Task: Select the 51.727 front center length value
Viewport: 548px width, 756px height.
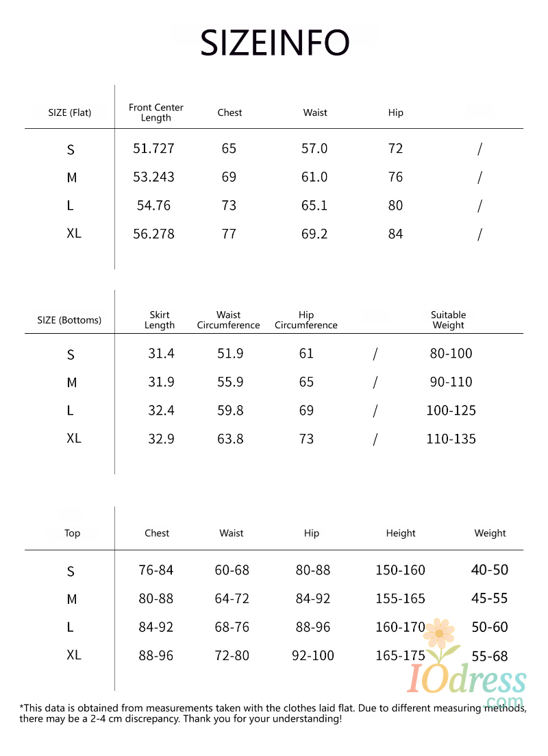Action: point(153,149)
